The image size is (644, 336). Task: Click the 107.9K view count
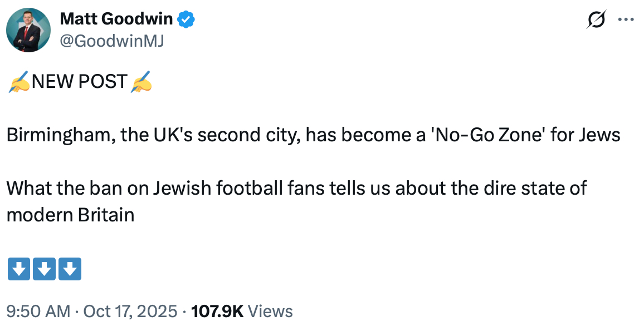tap(217, 311)
